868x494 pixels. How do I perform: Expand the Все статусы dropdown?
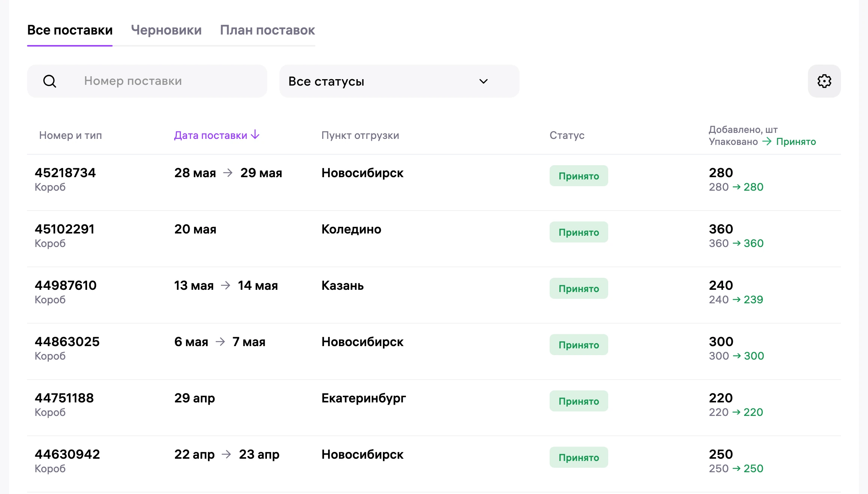(x=399, y=81)
